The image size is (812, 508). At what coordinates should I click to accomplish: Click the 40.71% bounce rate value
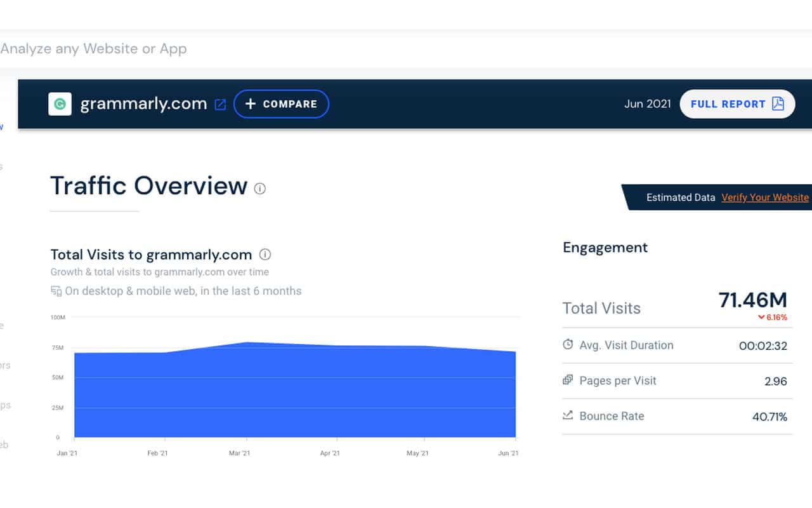769,417
